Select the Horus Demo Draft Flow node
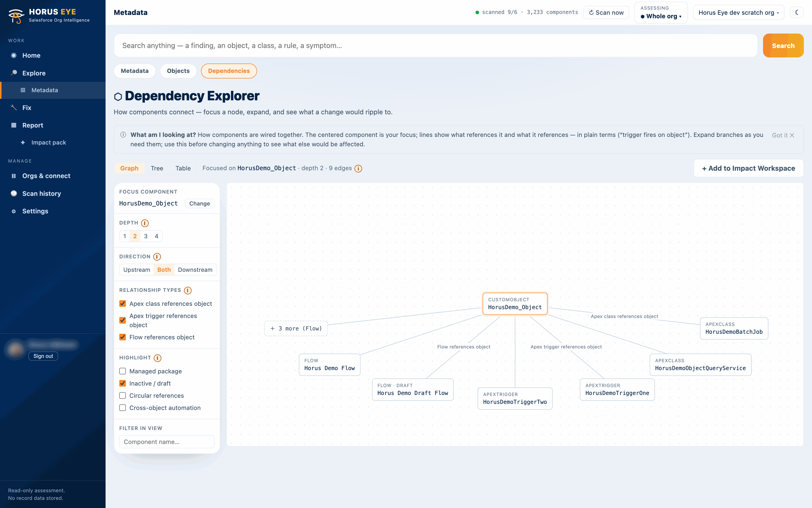The image size is (812, 508). [x=412, y=389]
